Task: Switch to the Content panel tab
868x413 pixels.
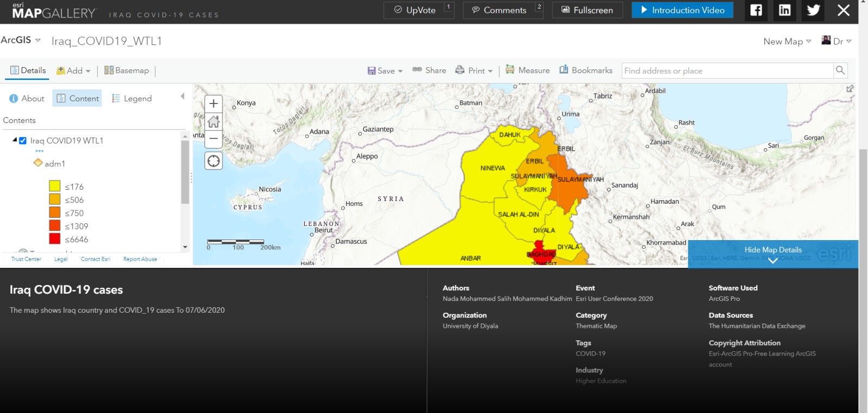Action: (78, 98)
